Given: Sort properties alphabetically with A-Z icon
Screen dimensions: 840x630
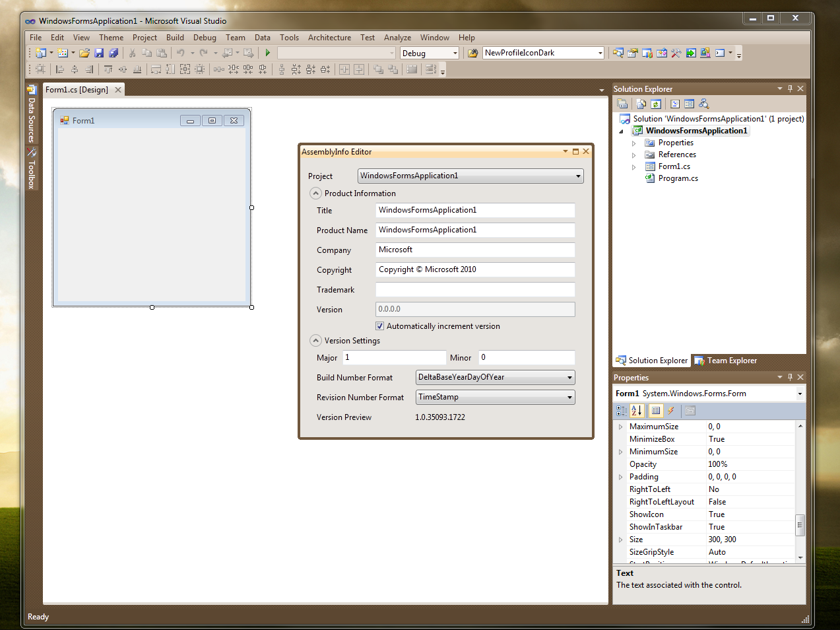Looking at the screenshot, I should click(636, 411).
